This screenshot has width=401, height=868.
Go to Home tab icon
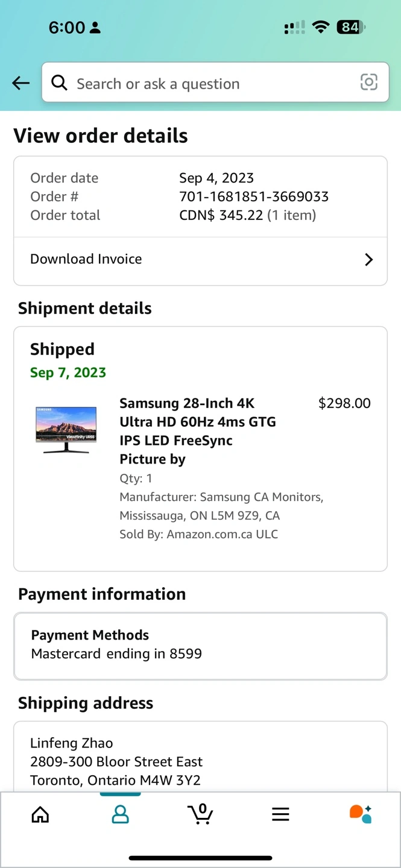[40, 814]
